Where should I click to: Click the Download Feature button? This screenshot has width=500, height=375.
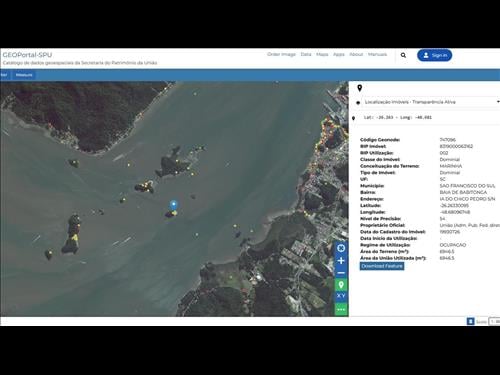point(382,266)
